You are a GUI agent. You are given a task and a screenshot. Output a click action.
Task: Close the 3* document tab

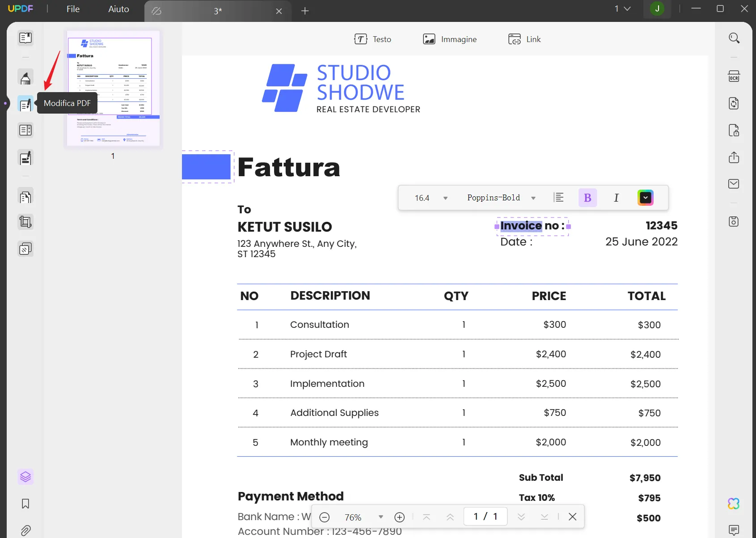click(279, 11)
